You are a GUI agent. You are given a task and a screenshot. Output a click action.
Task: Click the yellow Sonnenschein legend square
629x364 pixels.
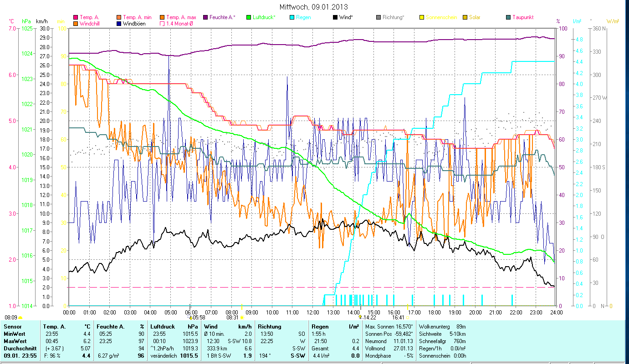422,18
